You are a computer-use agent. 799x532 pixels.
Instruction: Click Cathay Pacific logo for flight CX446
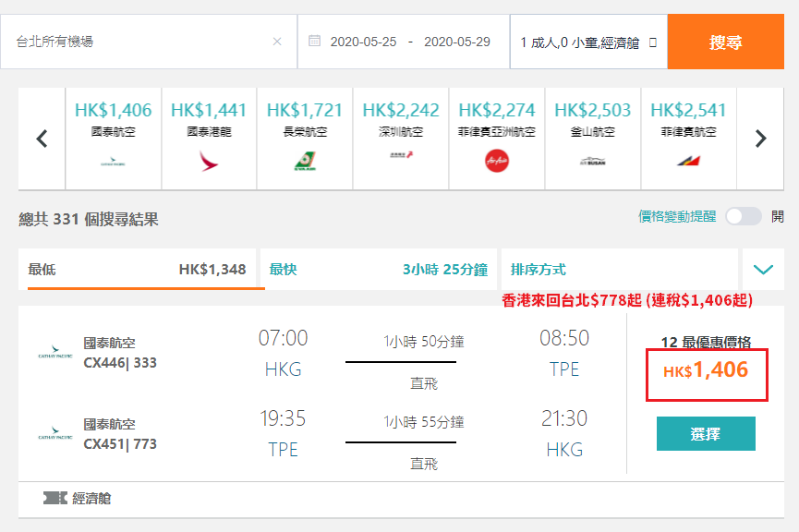click(55, 352)
